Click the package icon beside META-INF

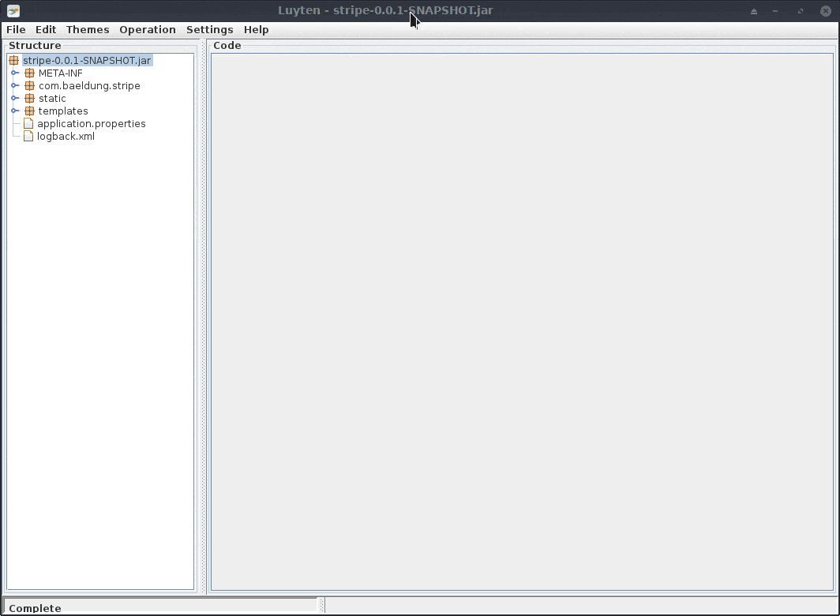(29, 73)
